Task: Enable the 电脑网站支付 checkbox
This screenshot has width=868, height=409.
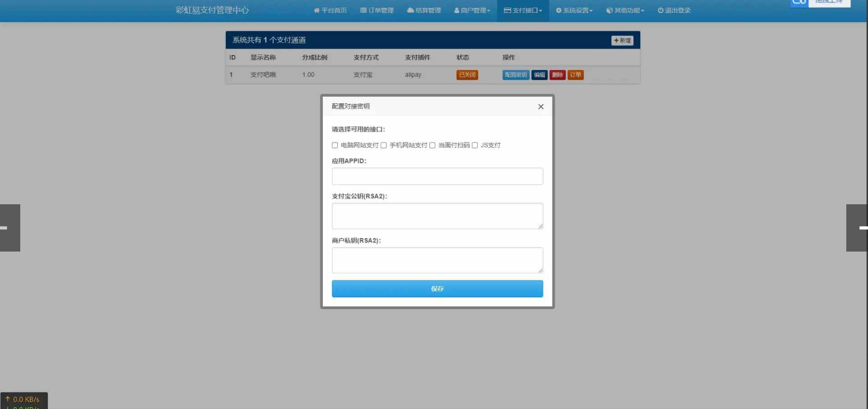Action: [335, 145]
